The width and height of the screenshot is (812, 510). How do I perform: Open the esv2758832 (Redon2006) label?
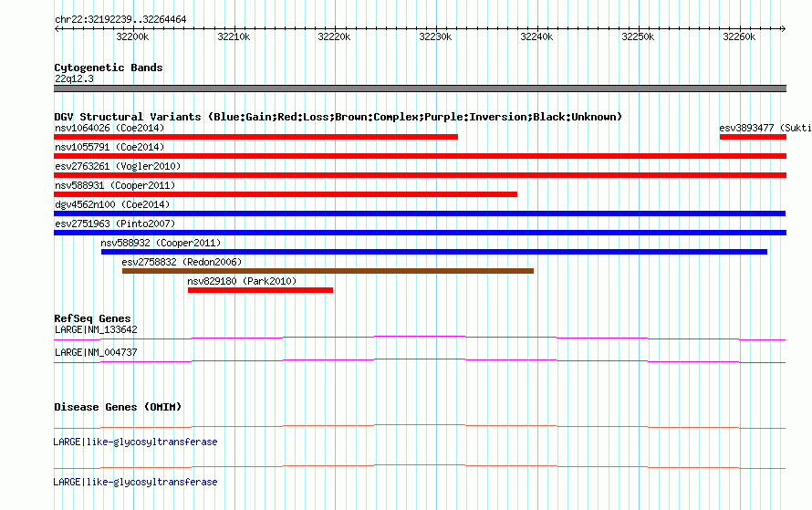coord(182,262)
